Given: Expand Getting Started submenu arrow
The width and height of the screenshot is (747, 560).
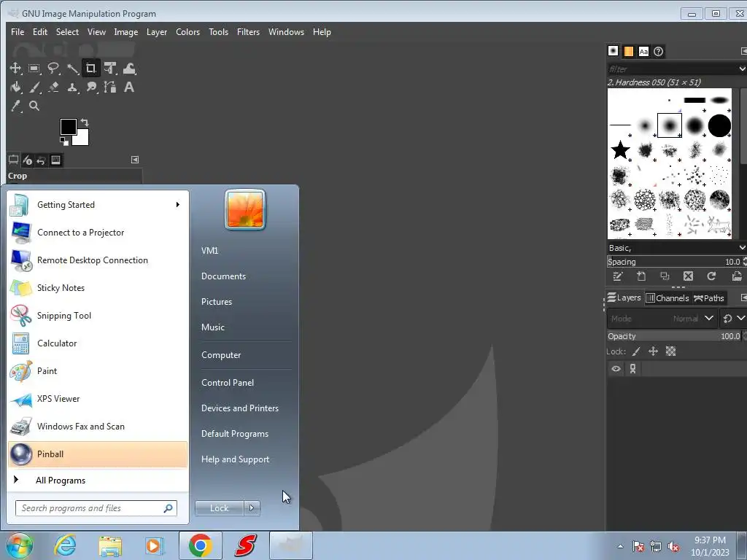Looking at the screenshot, I should pyautogui.click(x=178, y=205).
